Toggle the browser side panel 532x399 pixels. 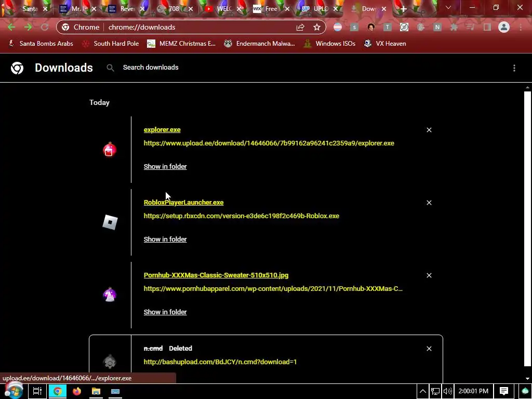pyautogui.click(x=487, y=27)
